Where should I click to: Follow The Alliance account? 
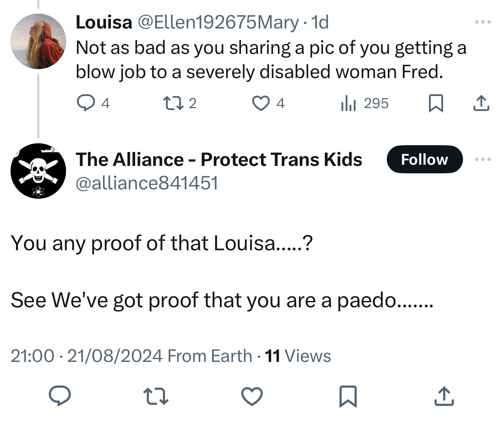[424, 159]
